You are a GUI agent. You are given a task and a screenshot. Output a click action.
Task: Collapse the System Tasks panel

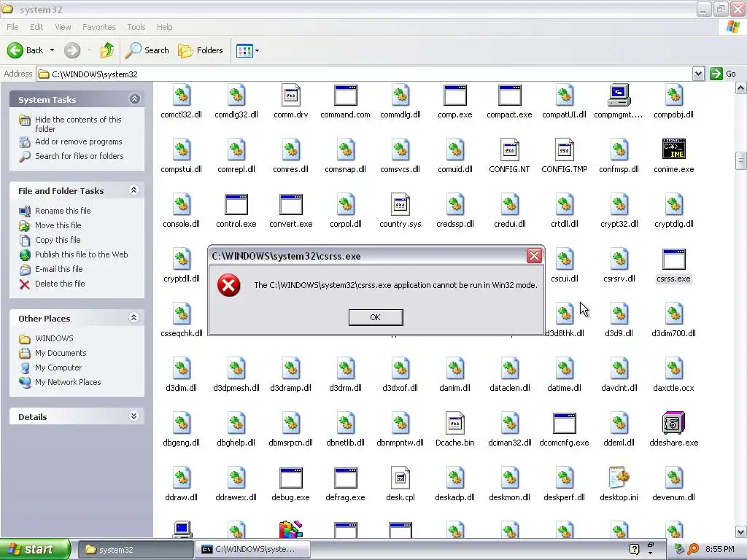point(134,99)
